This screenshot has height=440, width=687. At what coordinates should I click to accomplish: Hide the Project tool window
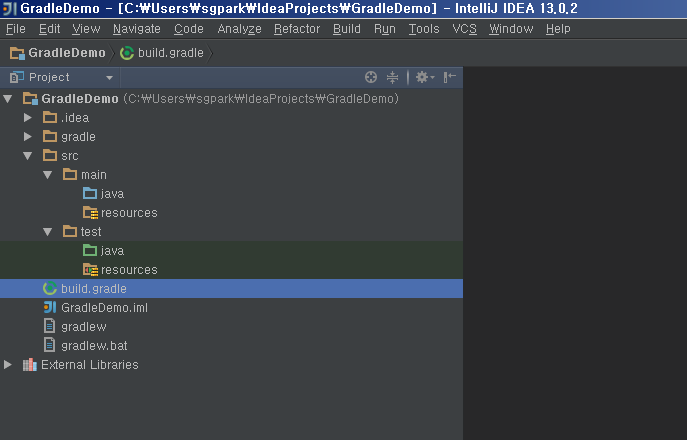coord(450,78)
